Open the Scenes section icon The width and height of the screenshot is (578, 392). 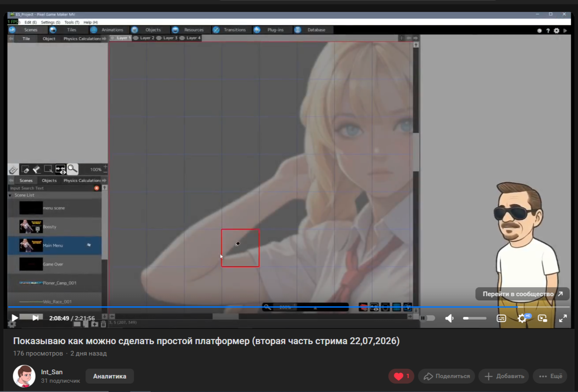tap(12, 30)
